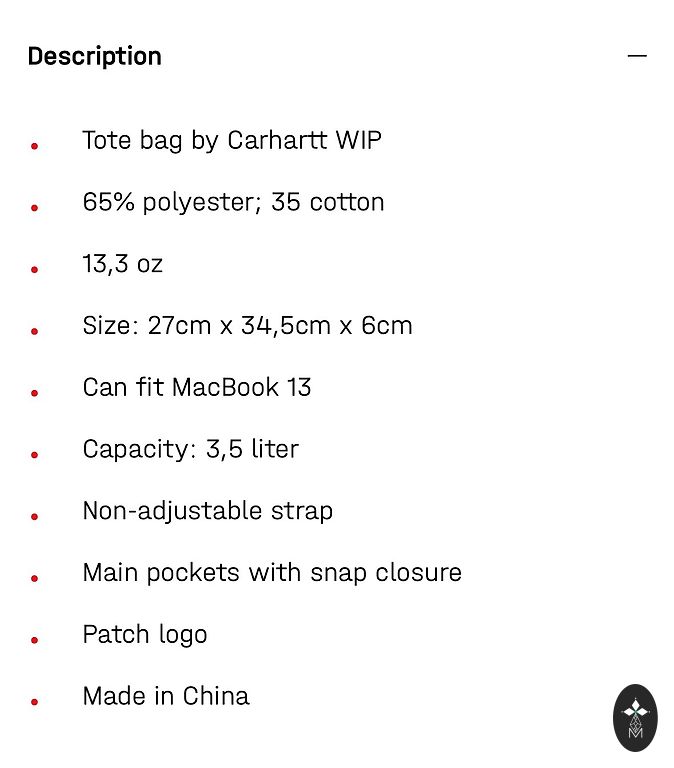This screenshot has width=674, height=768.
Task: Click the red bullet next to Capacity
Action: point(35,455)
